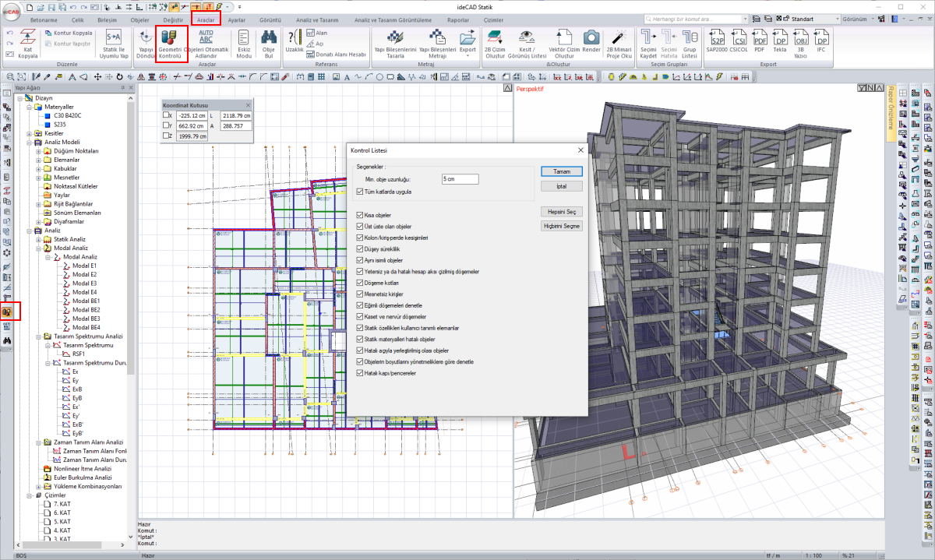935x560 pixels.
Task: Disable the Mesnetsiz kirişler checkbox
Action: 360,294
